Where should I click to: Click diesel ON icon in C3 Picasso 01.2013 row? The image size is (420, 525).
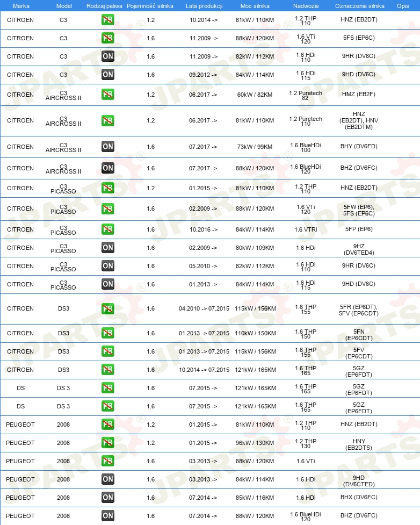[x=108, y=284]
